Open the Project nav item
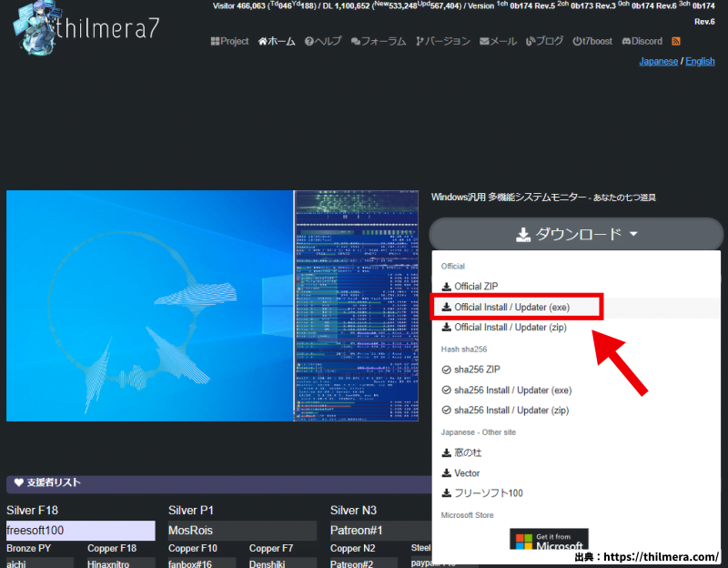This screenshot has width=728, height=568. pyautogui.click(x=229, y=42)
